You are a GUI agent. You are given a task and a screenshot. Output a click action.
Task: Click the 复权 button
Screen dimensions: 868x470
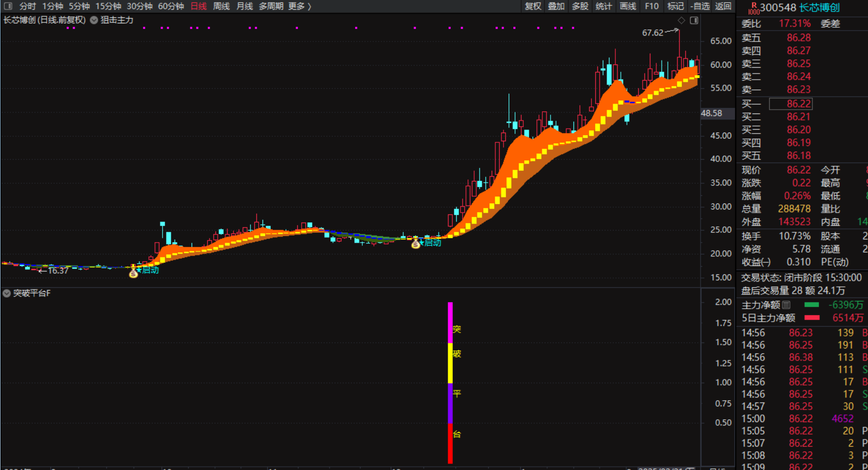(x=533, y=6)
